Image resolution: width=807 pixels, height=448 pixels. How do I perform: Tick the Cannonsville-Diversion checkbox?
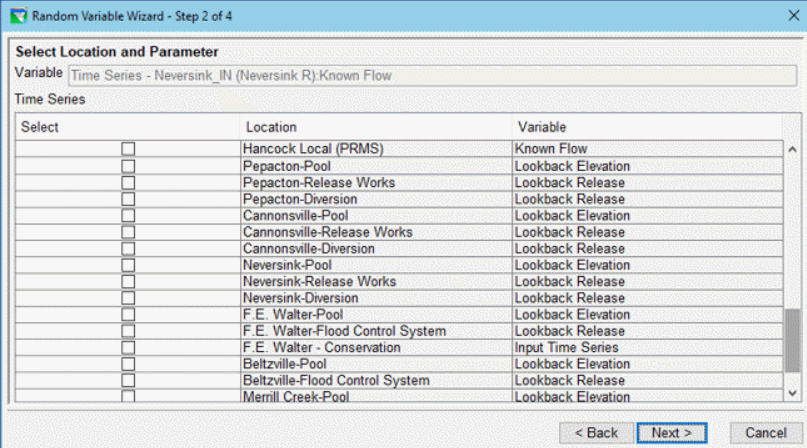pos(128,248)
